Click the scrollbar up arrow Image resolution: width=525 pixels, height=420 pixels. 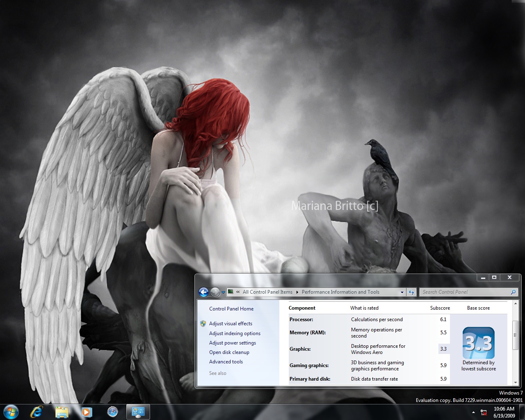click(x=516, y=304)
